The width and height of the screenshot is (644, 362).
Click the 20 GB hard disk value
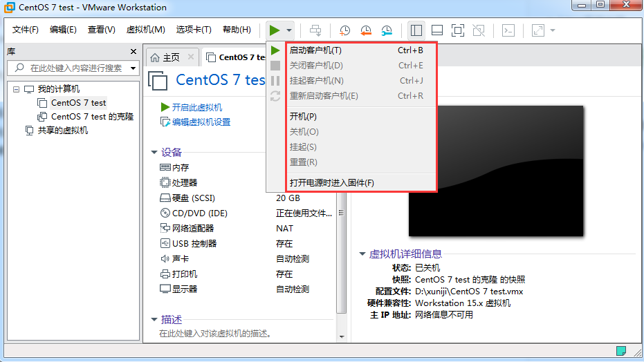coord(288,198)
